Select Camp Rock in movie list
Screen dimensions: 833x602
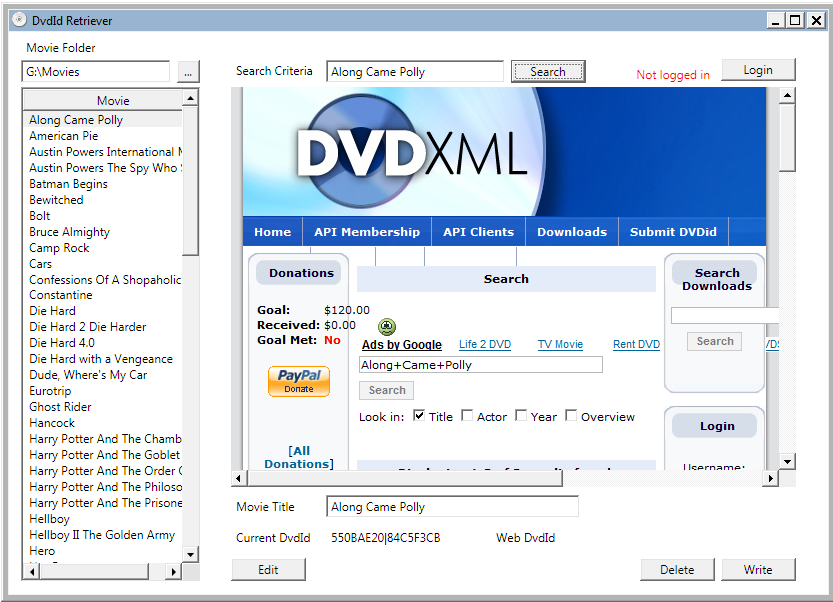[x=103, y=248]
